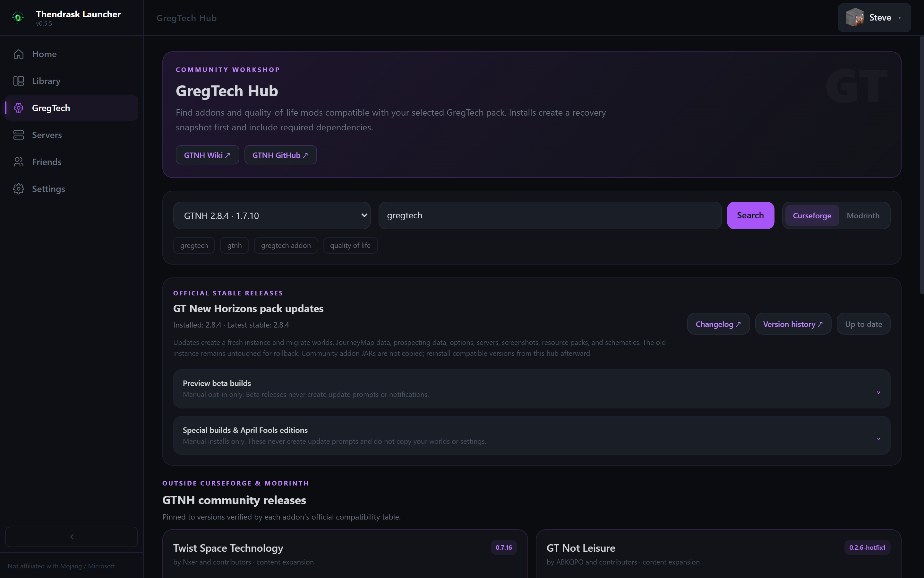The width and height of the screenshot is (924, 578).
Task: Click the Settings cog icon
Action: (18, 189)
